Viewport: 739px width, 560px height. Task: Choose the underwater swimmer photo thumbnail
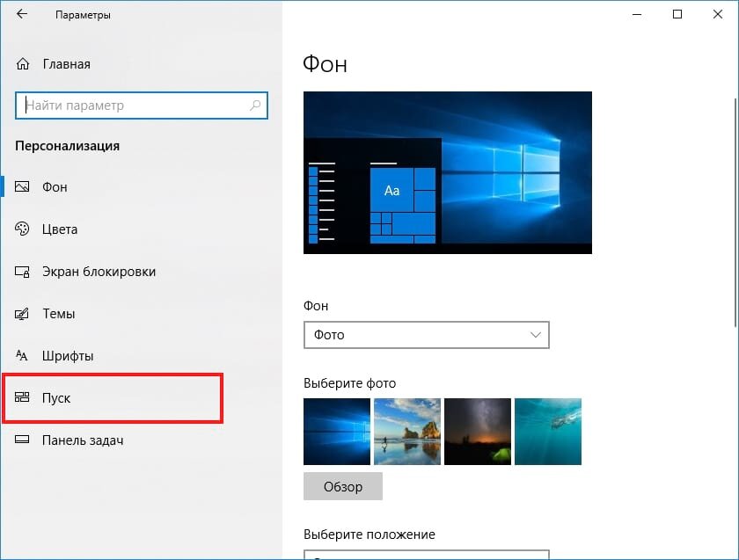[547, 432]
